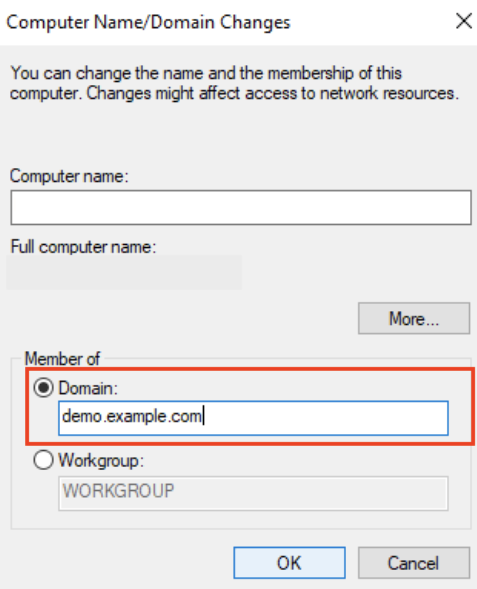The width and height of the screenshot is (477, 589).
Task: Click the "Full computer name:" label
Action: [x=83, y=247]
